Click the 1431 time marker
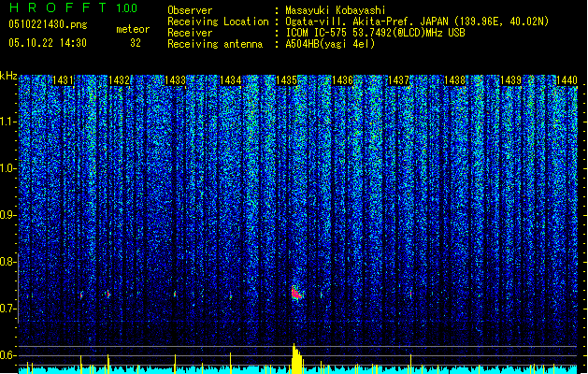Image resolution: width=588 pixels, height=374 pixels. click(63, 80)
